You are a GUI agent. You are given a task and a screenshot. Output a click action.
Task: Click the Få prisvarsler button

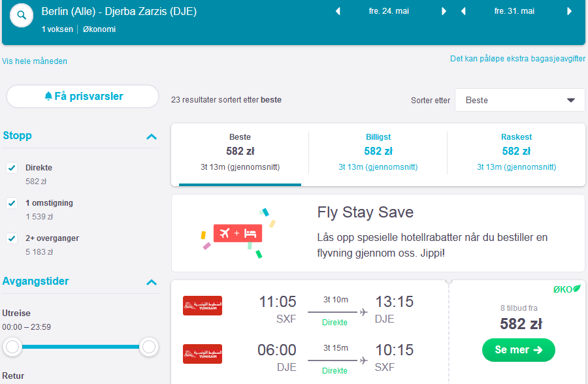[83, 97]
